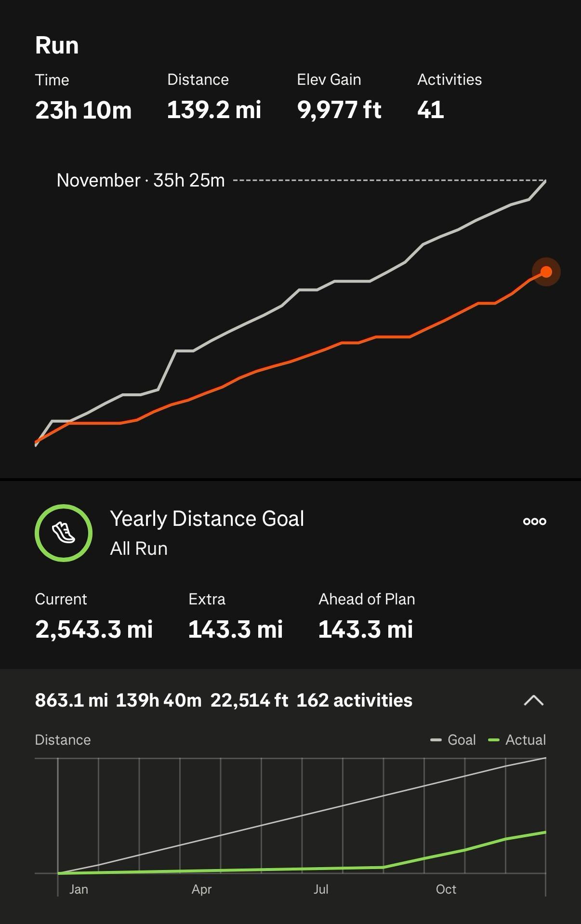Open the three-dot options menu
The image size is (581, 924).
tap(535, 521)
